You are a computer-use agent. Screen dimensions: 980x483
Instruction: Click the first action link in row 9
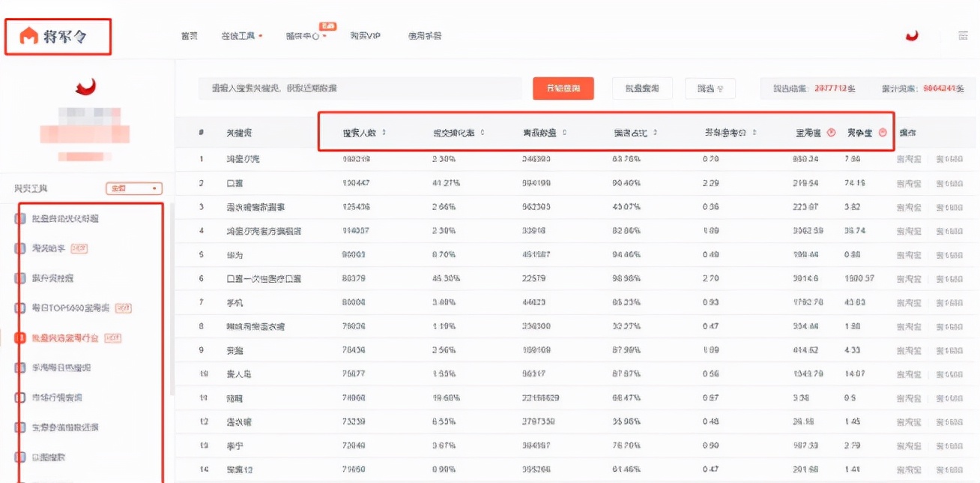909,350
